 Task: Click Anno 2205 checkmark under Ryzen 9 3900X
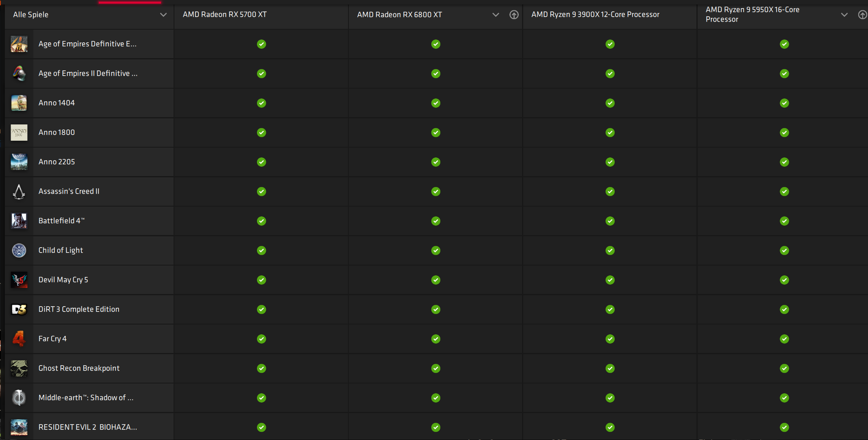(x=610, y=162)
